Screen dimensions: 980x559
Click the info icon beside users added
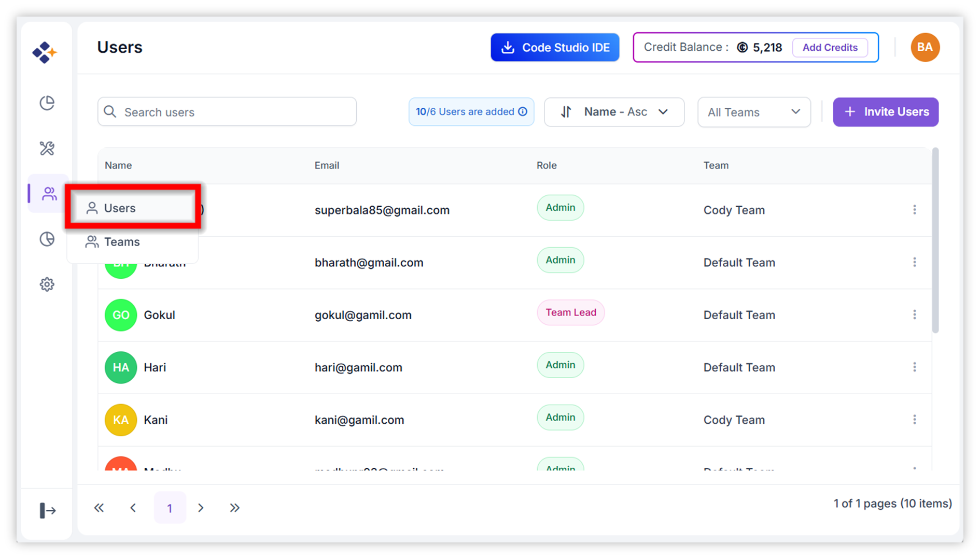[523, 112]
